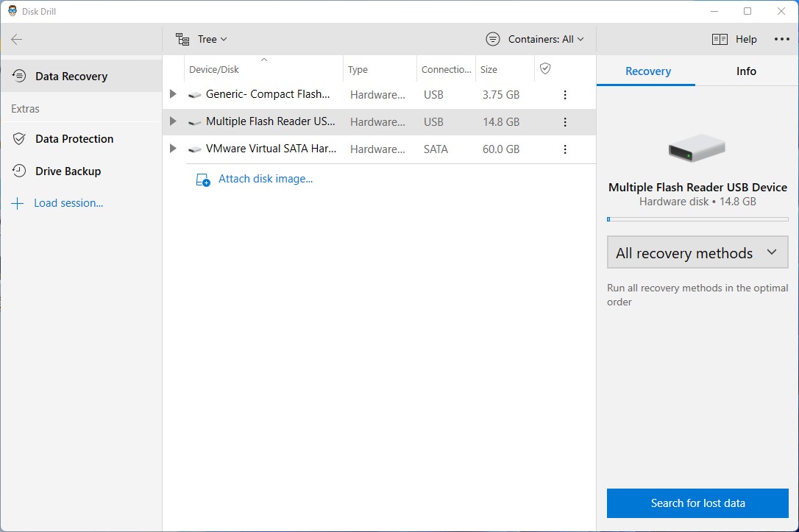Click the Multiple Flash Reader drive icon

point(194,122)
